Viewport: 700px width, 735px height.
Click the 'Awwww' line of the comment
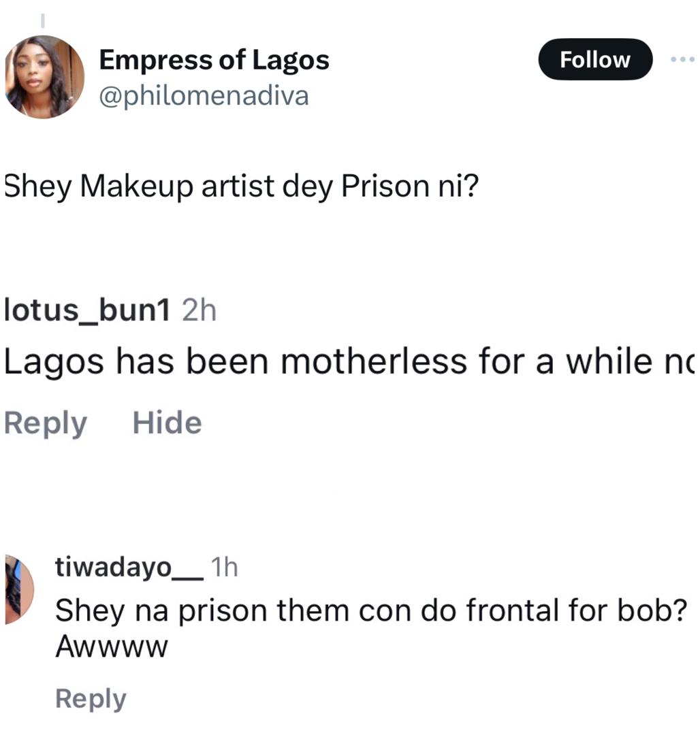point(110,647)
